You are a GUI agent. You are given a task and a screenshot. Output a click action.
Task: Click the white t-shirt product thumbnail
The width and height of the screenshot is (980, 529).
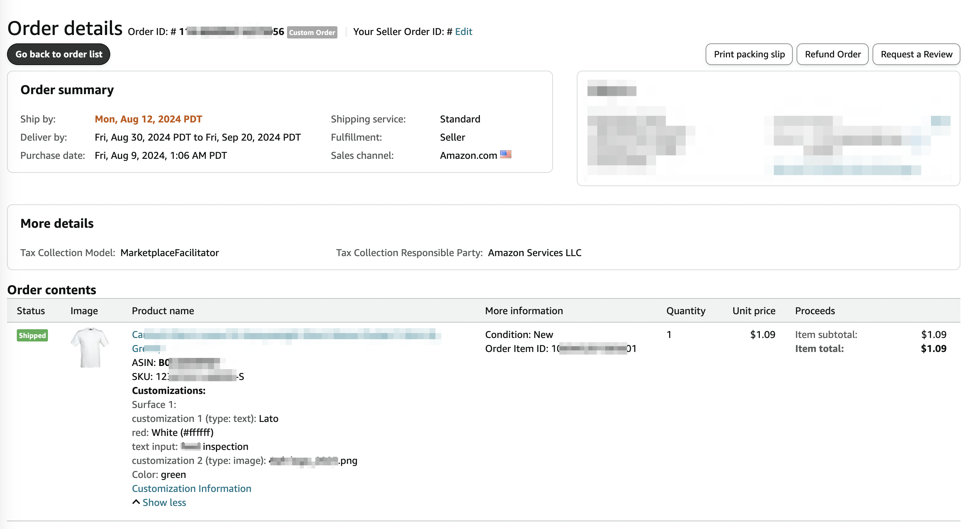[89, 348]
